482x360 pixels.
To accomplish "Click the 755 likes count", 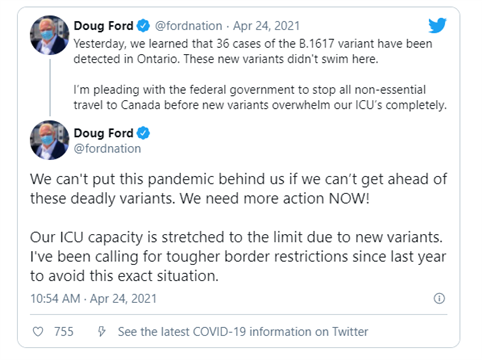I will (x=64, y=332).
